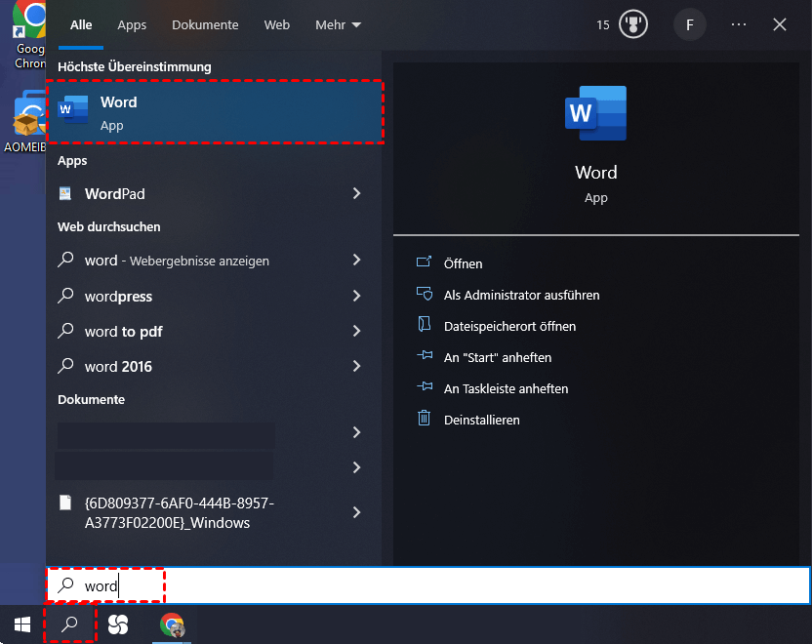Switch to the Dokumente filter tab
The height and width of the screenshot is (644, 812).
pos(205,24)
